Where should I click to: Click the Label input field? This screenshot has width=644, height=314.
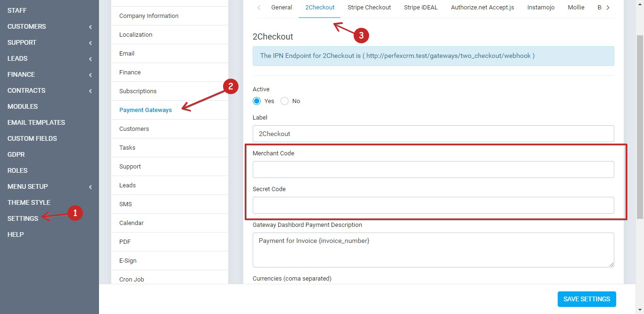[433, 134]
